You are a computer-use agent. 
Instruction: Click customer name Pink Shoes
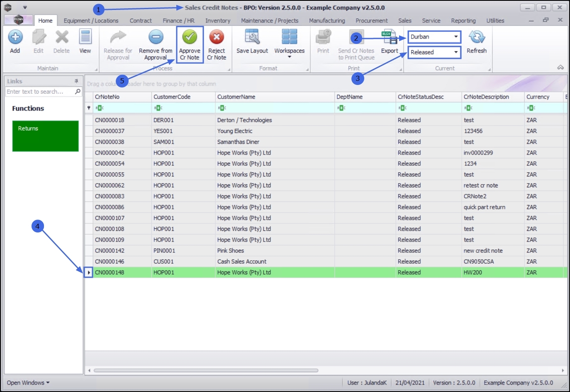(x=231, y=251)
